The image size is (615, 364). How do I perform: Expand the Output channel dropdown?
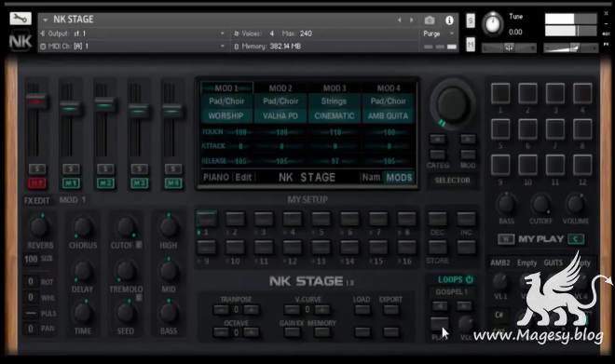coord(223,34)
